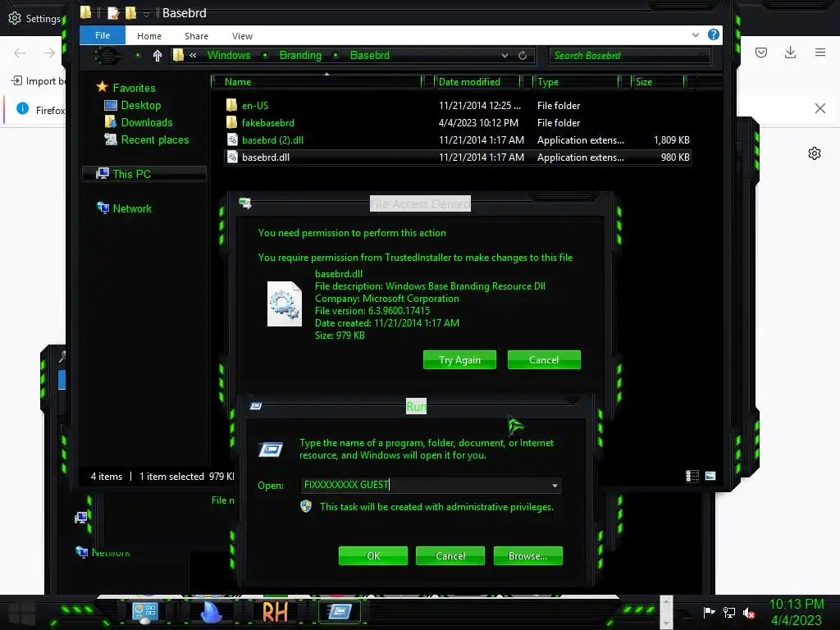Click Browse in the Run dialog
This screenshot has width=840, height=630.
527,555
